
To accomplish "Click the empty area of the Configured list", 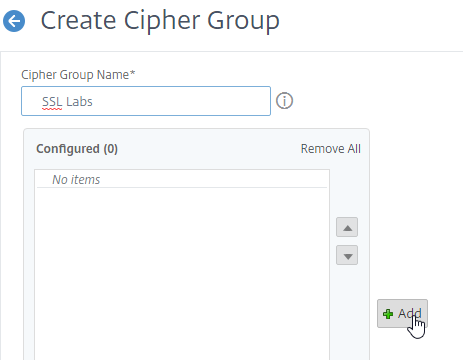I will 182,273.
